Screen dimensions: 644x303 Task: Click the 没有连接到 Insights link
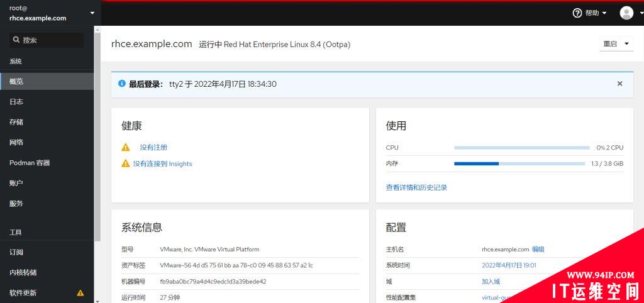pos(163,163)
